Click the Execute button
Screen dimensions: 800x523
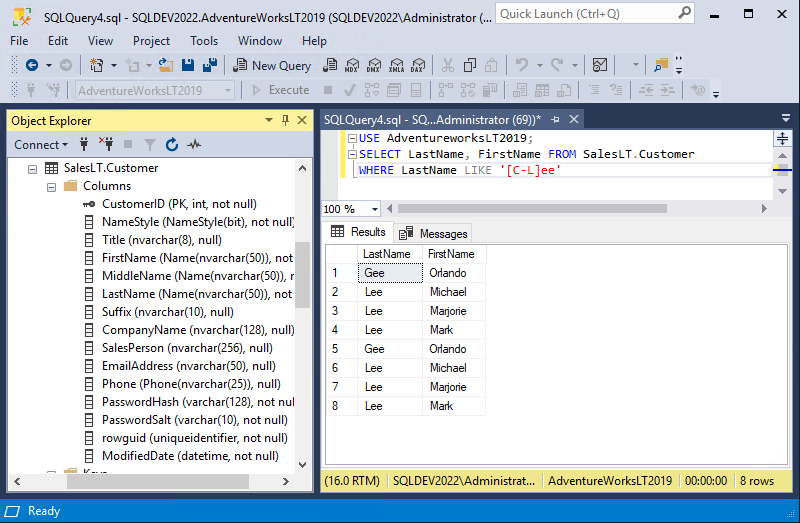(281, 90)
